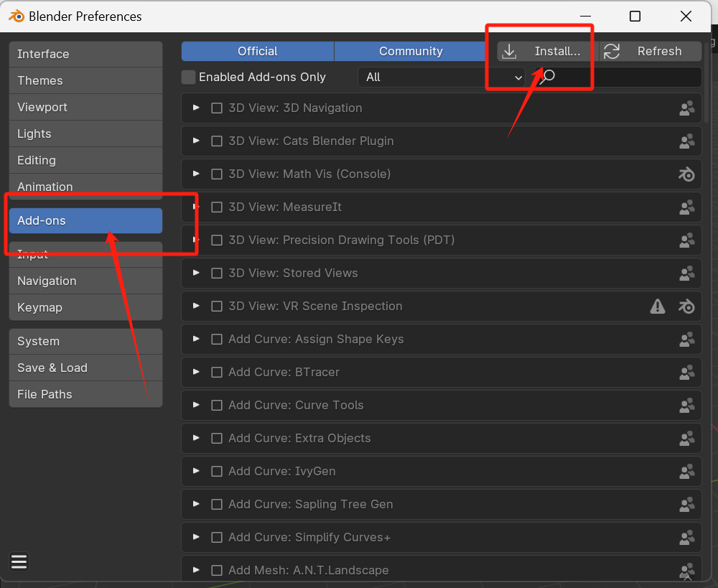The image size is (718, 588).
Task: Expand Add Curve: Sapling Tree Gen details
Action: (x=196, y=504)
